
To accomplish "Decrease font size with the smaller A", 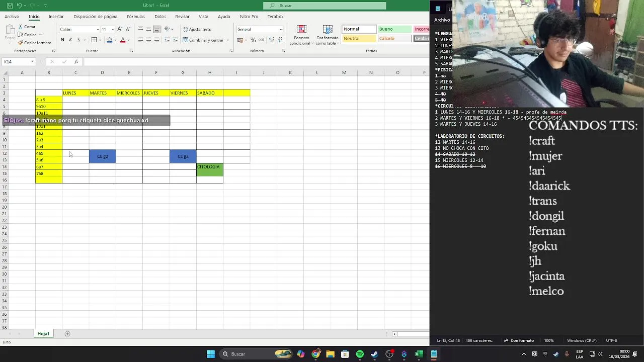I will tap(128, 29).
